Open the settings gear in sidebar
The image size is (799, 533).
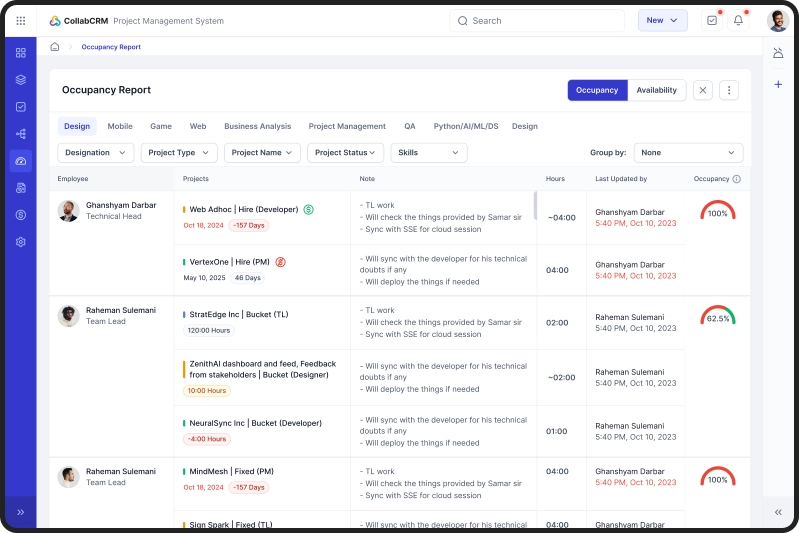[21, 242]
